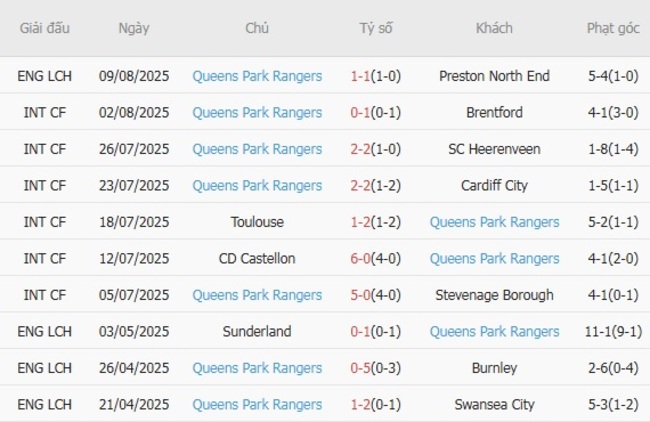Select the "Tỷ số" column header
650x422 pixels.
pos(376,29)
